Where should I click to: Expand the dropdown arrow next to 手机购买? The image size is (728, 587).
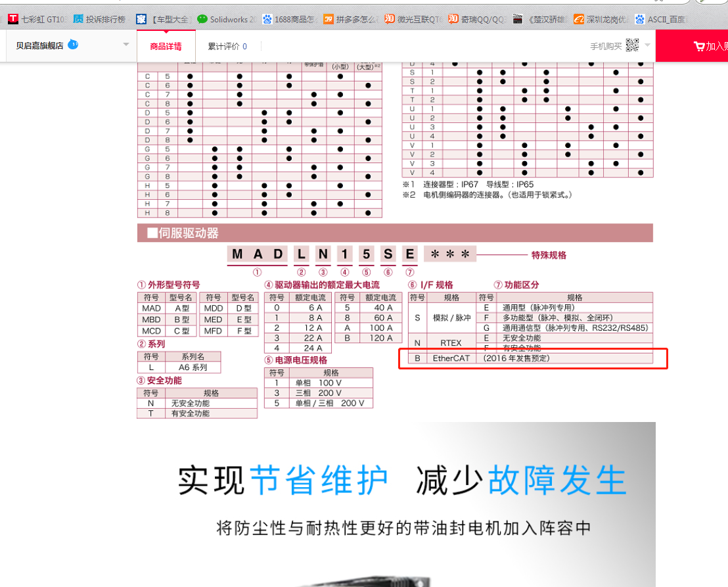pos(647,45)
